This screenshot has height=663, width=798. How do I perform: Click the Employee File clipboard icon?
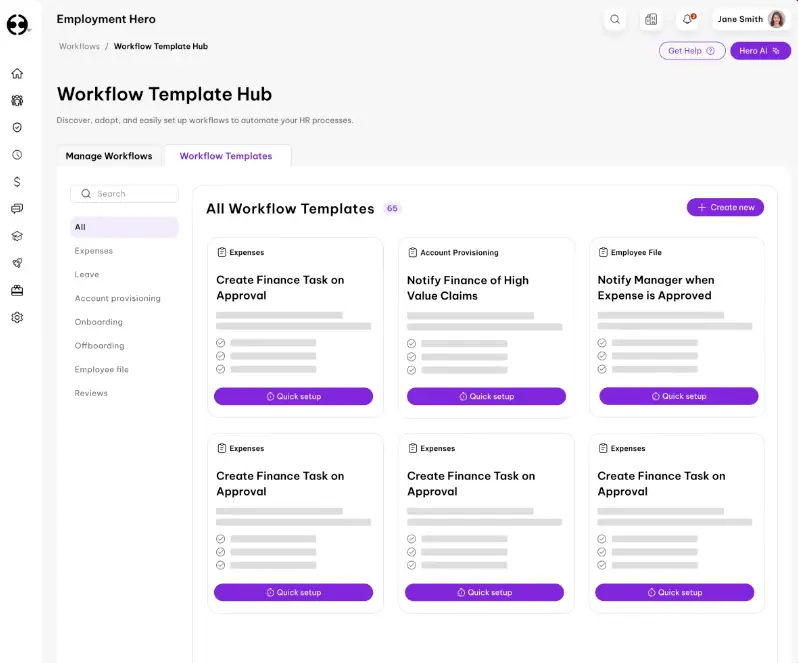pos(603,252)
